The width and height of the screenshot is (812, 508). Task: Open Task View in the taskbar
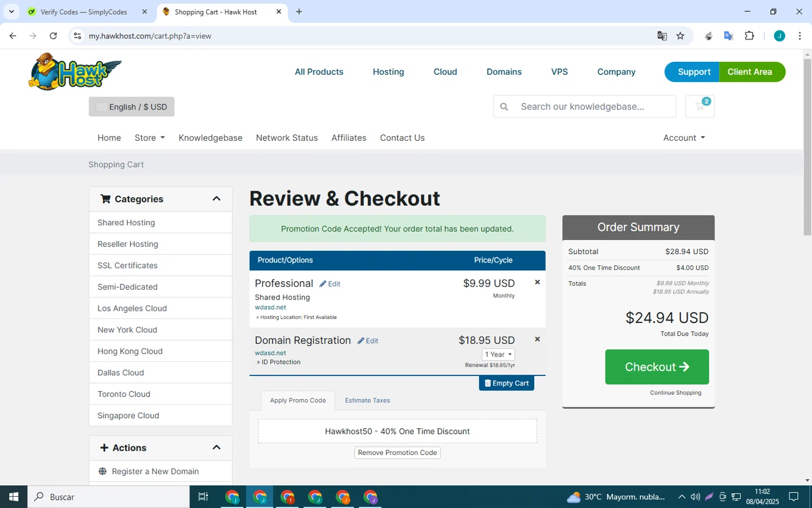coord(203,497)
